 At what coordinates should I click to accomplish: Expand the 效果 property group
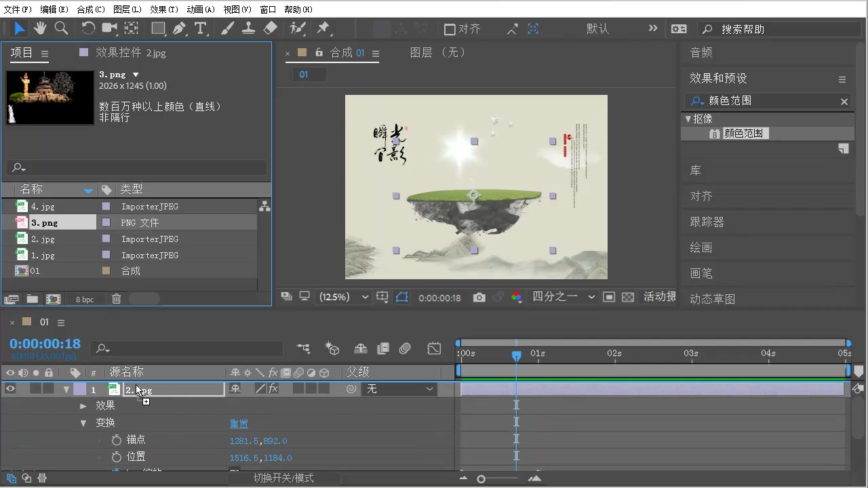(x=83, y=406)
